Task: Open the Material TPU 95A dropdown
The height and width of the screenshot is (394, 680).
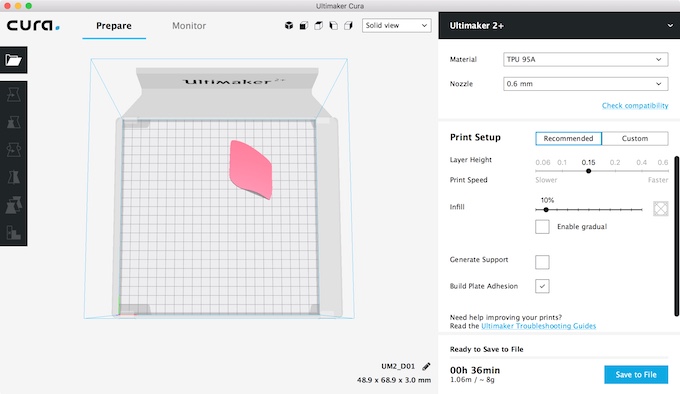Action: 585,59
